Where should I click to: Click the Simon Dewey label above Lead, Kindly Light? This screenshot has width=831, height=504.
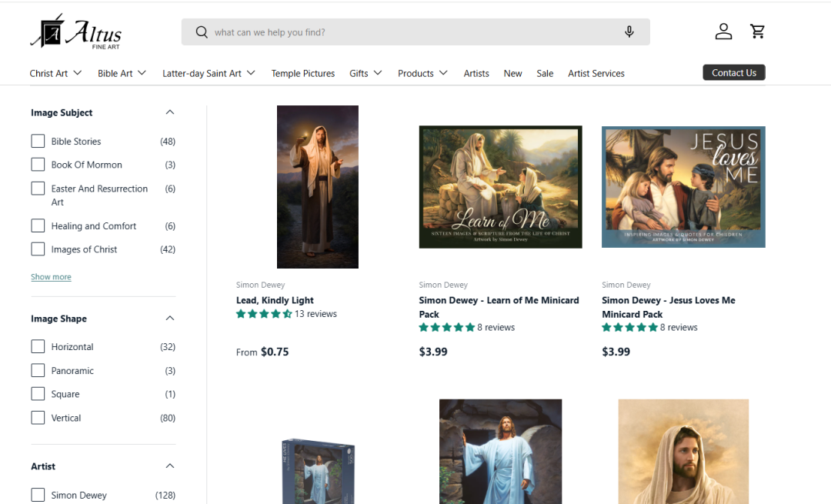point(260,285)
